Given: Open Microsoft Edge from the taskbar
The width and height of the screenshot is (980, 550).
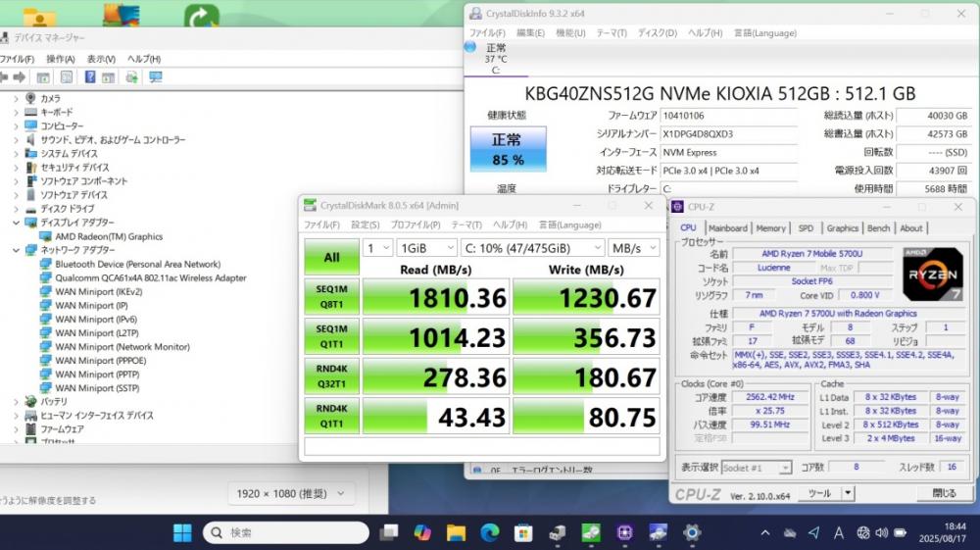Looking at the screenshot, I should coord(490,532).
